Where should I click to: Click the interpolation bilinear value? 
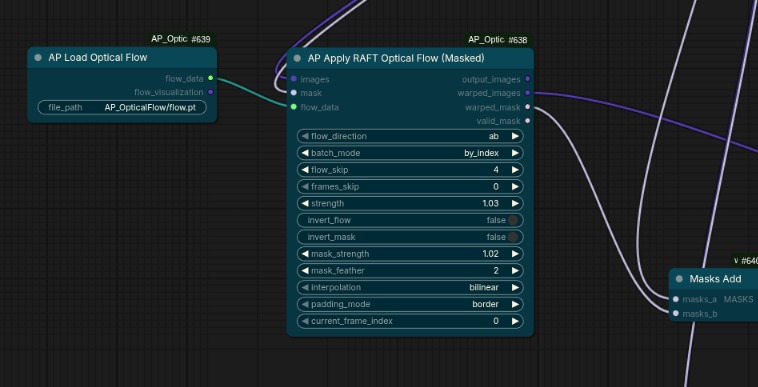(484, 287)
